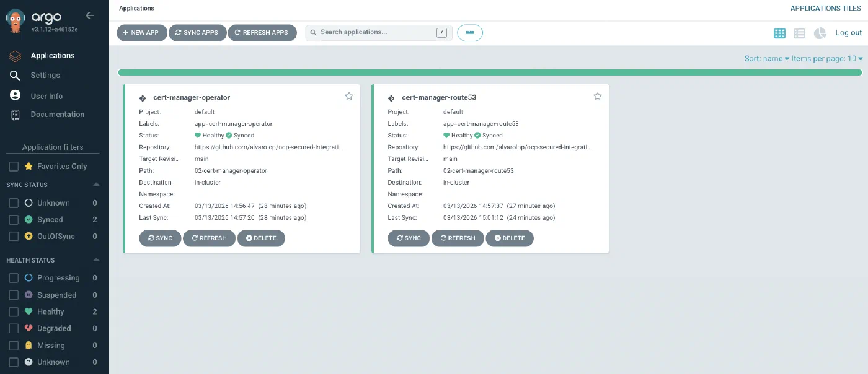This screenshot has height=374, width=868.
Task: Open the Items per page dropdown
Action: 827,59
